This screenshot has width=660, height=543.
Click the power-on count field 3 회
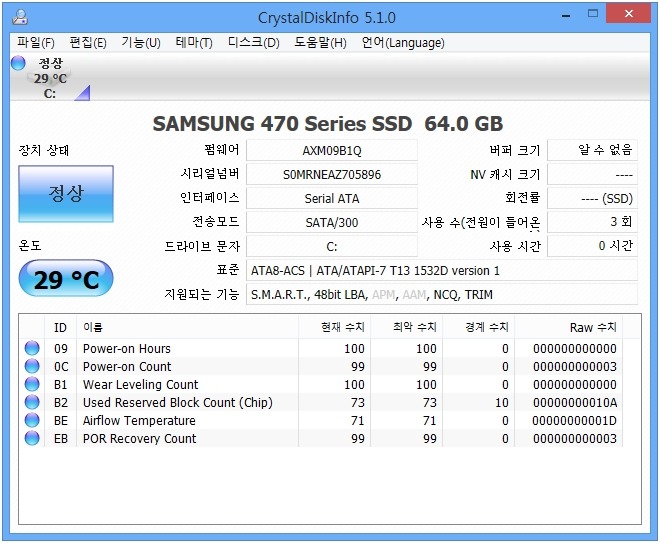point(592,222)
